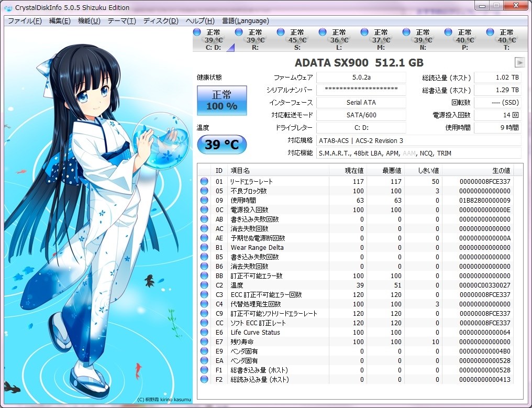532x408 pixels.
Task: Click the 正常 100 % health status button
Action: [222, 101]
